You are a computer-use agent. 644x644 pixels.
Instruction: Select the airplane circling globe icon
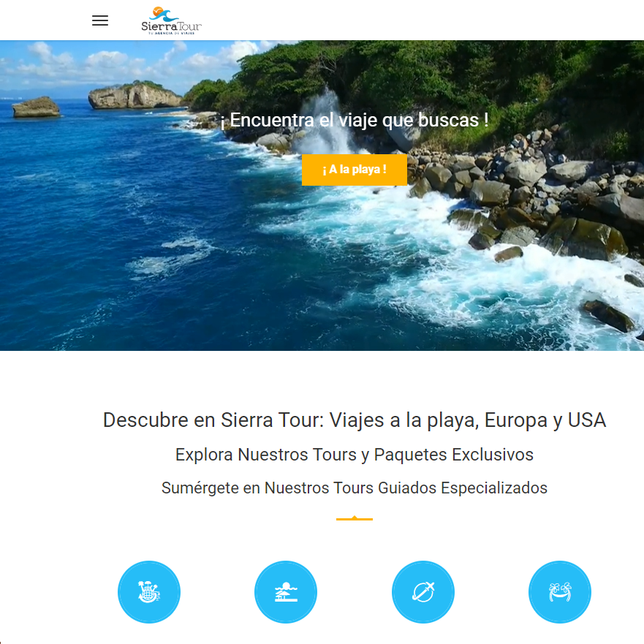[x=423, y=591]
